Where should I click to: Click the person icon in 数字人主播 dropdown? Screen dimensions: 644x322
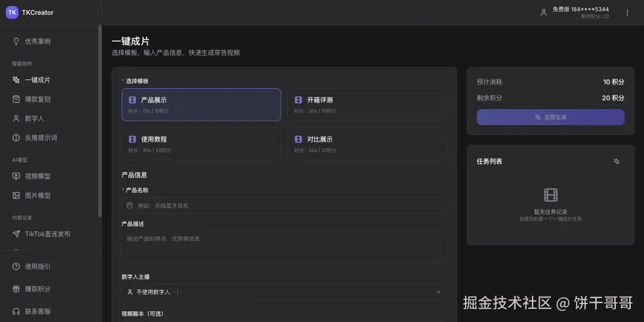[x=130, y=292]
